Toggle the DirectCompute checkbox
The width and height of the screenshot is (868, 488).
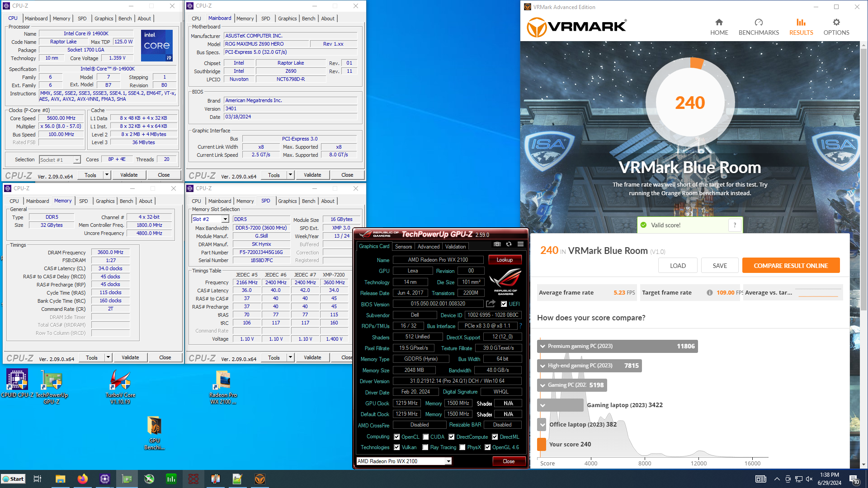451,437
